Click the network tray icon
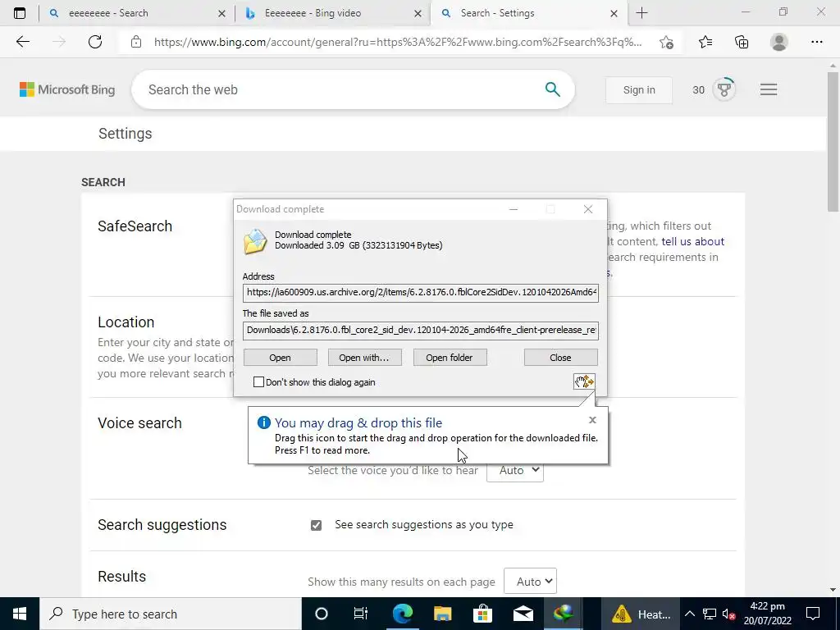Screen dimensions: 840x630 (710, 614)
